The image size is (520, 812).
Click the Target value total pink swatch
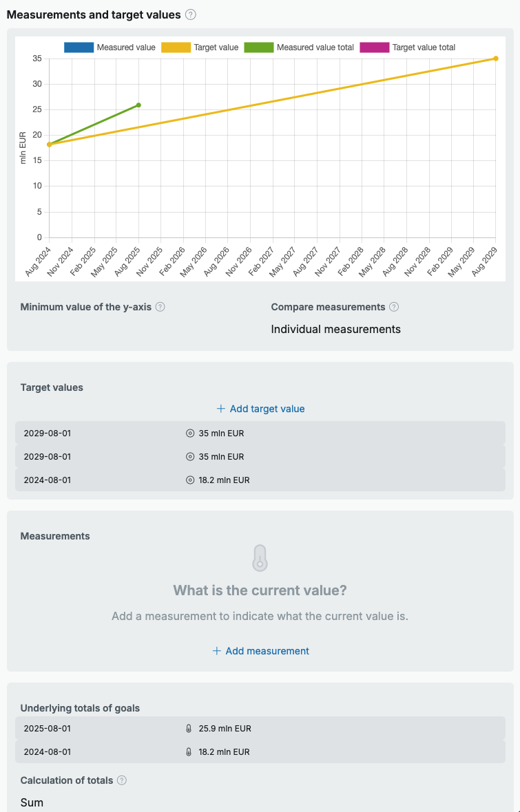(x=374, y=47)
